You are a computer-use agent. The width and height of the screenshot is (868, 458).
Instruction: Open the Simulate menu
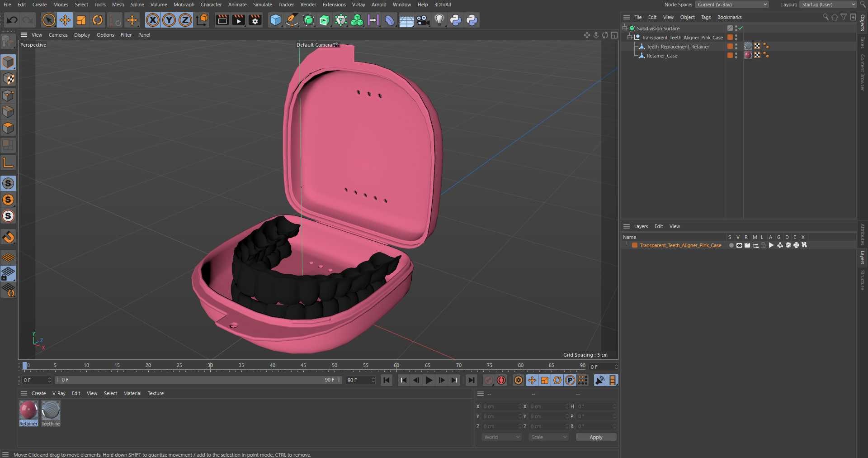pyautogui.click(x=263, y=5)
